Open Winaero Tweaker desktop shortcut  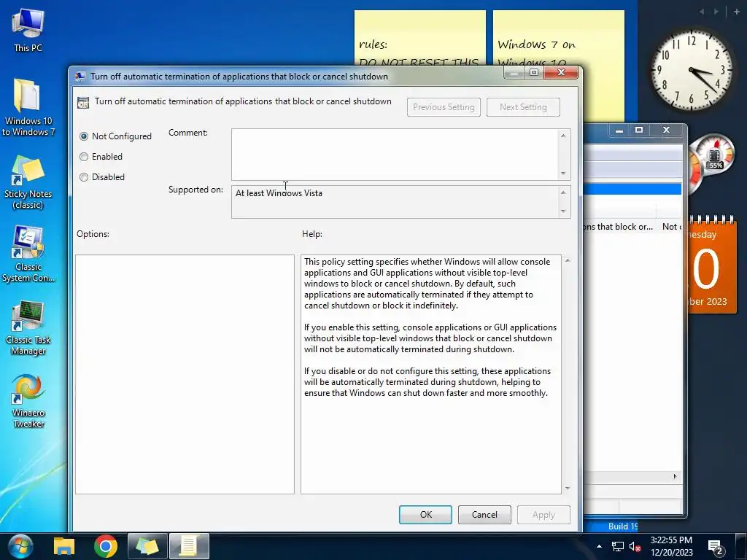point(28,402)
